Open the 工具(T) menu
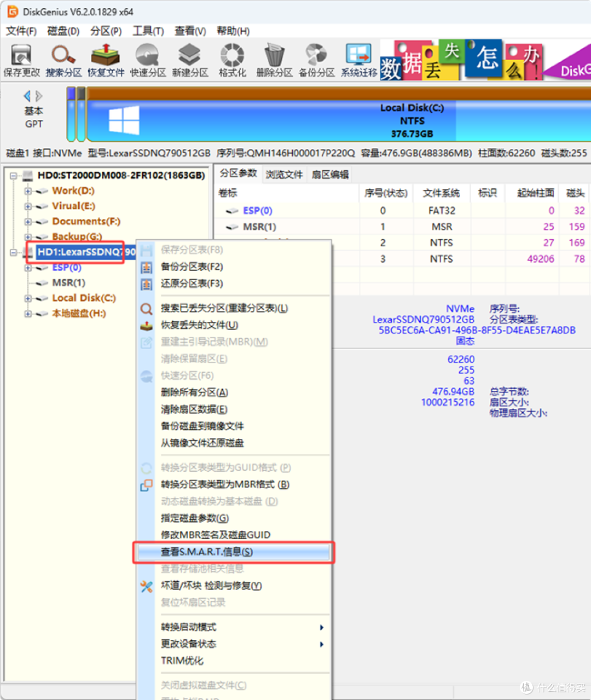 click(148, 31)
